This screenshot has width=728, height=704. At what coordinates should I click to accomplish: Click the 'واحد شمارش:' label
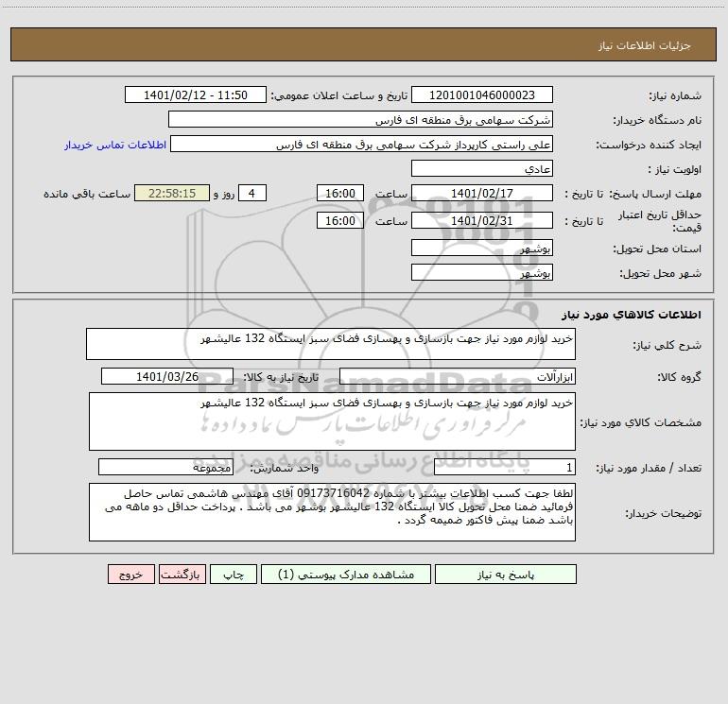pyautogui.click(x=285, y=469)
